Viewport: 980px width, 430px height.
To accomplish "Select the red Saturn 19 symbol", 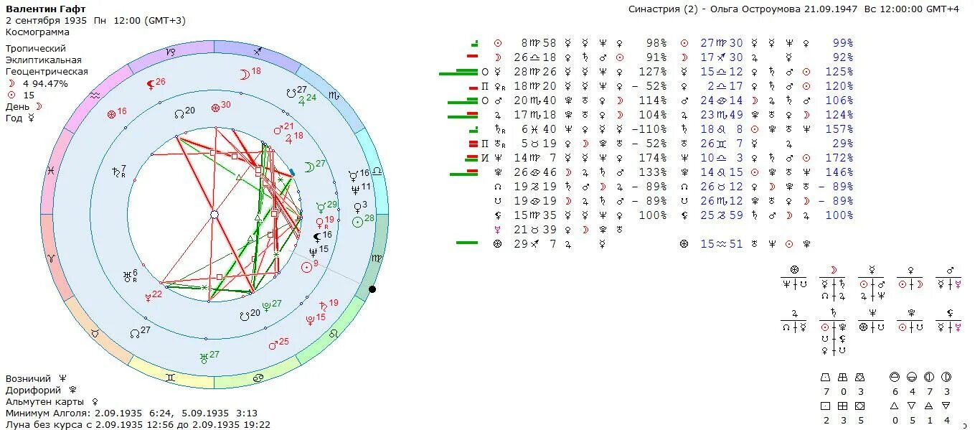I will (x=328, y=304).
